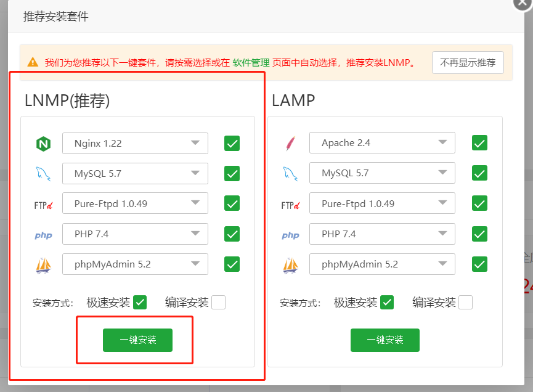Click the MySQL dolphin icon in LNMP
The image size is (533, 392).
[43, 174]
